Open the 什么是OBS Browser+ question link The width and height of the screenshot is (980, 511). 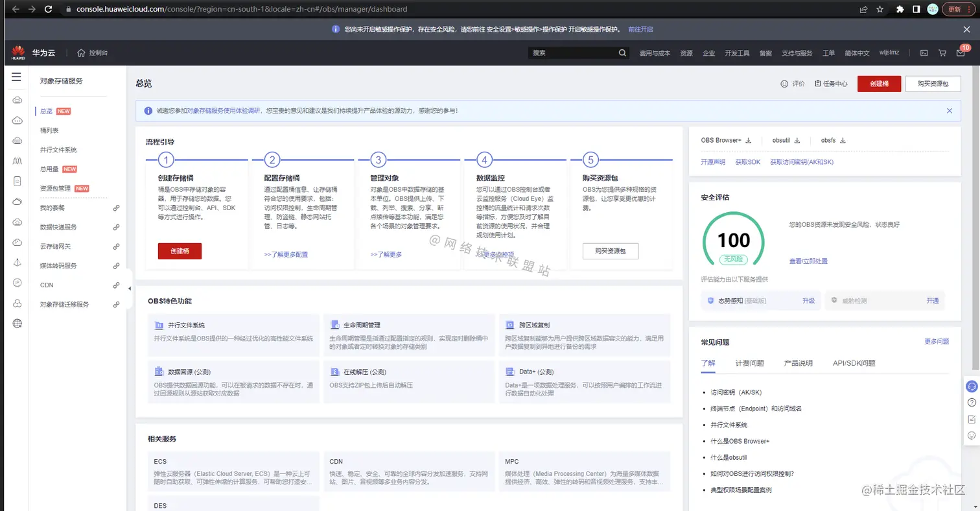[740, 441]
